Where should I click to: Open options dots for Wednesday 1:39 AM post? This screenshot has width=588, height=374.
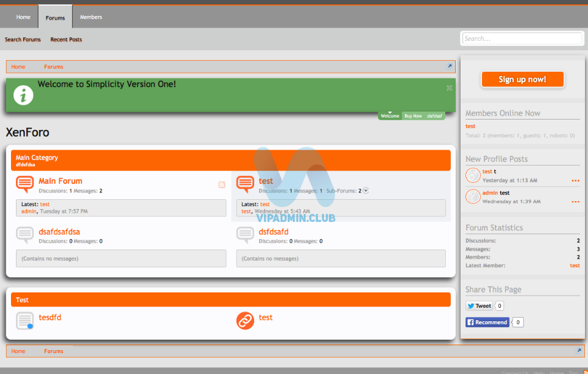[x=575, y=202]
